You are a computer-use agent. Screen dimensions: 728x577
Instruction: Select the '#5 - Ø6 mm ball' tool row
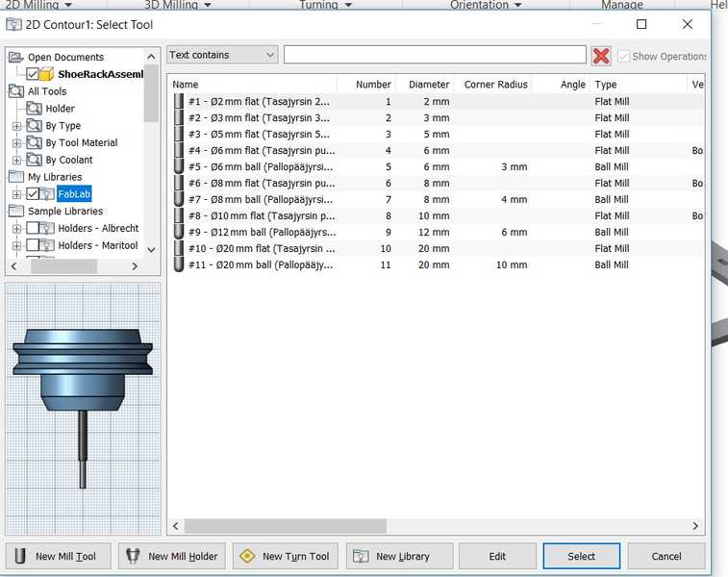436,166
